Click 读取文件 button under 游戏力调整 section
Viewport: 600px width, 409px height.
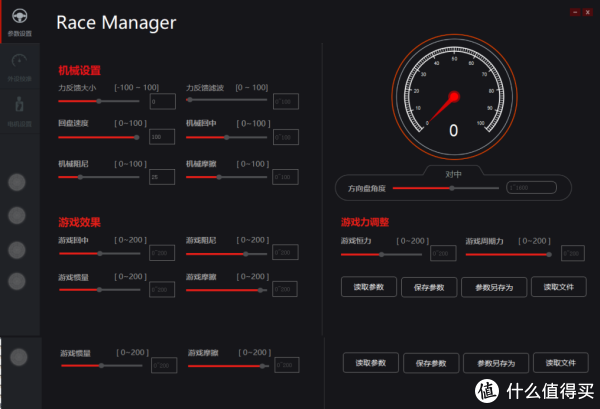[x=559, y=287]
